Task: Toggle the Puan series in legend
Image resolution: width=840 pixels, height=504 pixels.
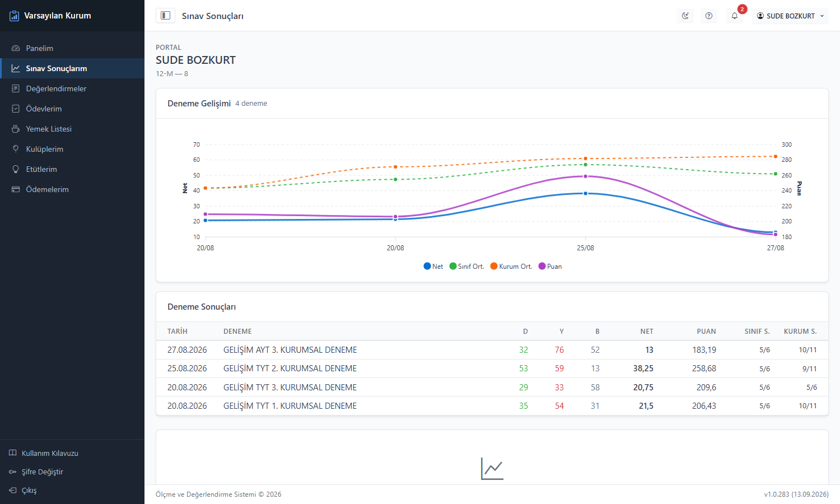Action: pos(550,267)
